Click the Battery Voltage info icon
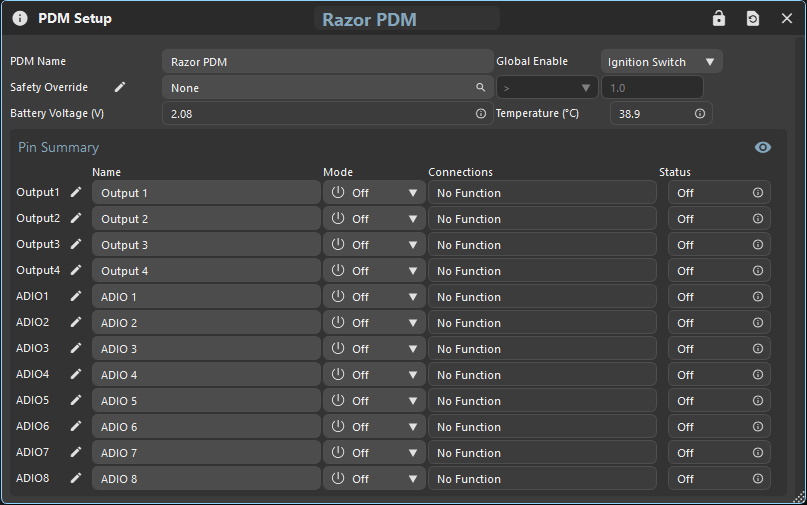The width and height of the screenshot is (807, 505). click(480, 114)
